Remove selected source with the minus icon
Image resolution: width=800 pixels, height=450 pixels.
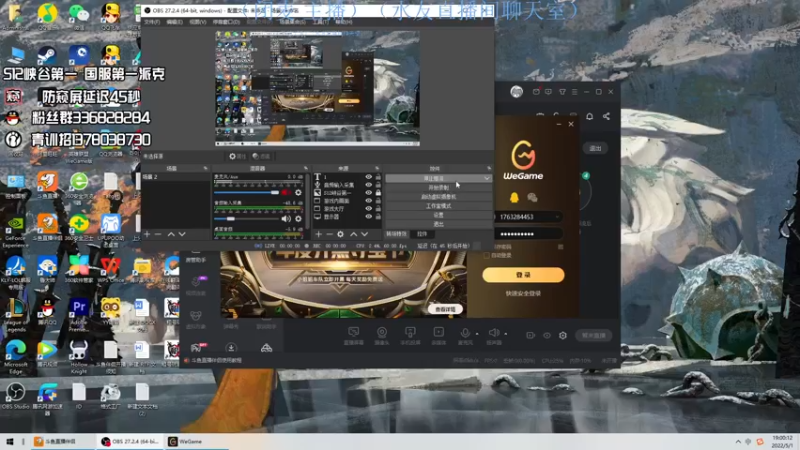(x=330, y=234)
